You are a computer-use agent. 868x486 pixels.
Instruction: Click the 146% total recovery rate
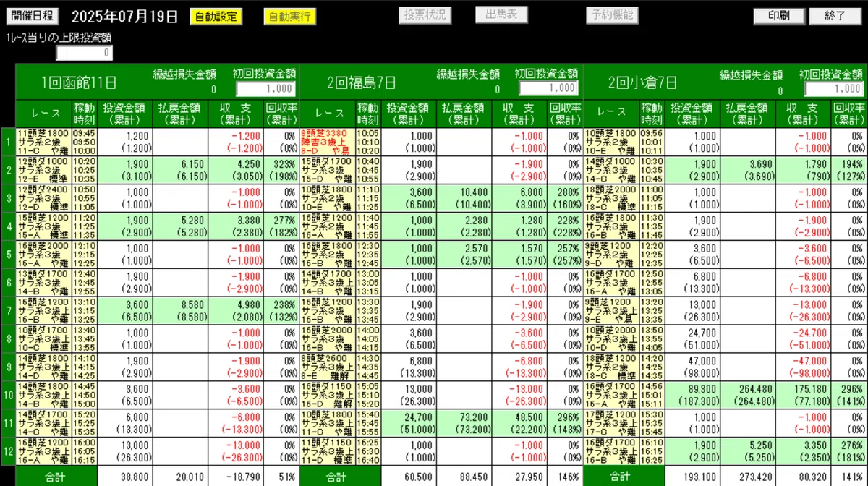point(565,477)
